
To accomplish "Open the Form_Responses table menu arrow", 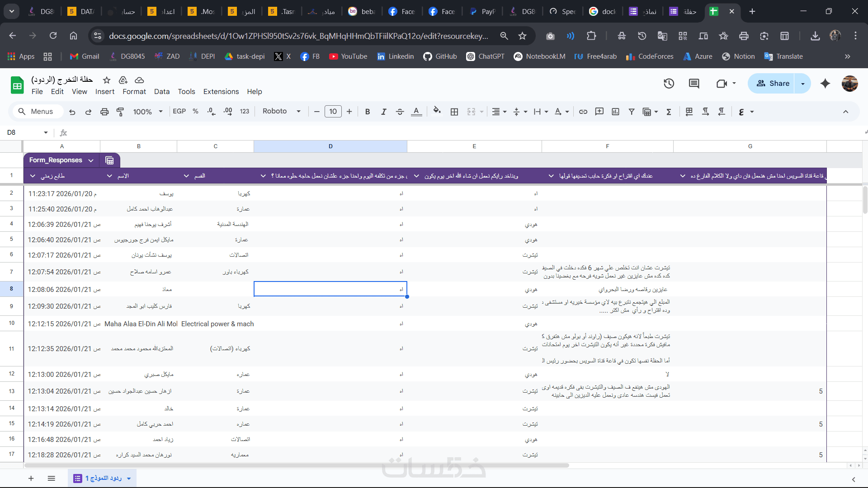I will pos(91,160).
